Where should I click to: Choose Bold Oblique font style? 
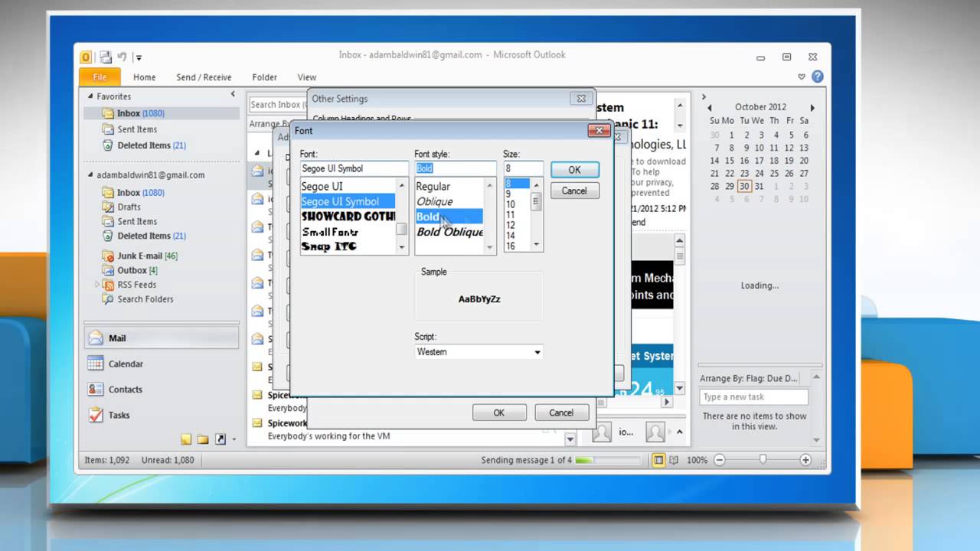(x=449, y=232)
